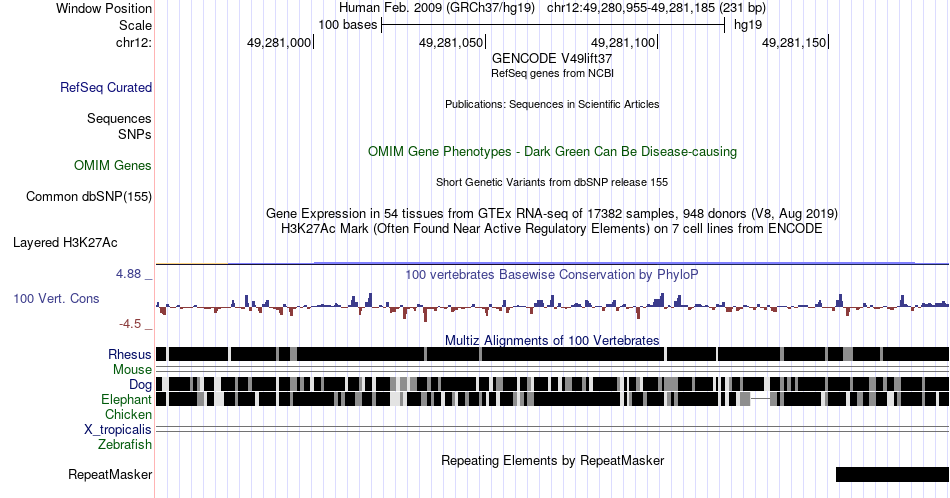The height and width of the screenshot is (498, 950).
Task: Click the hg19 label beside the scale bar
Action: click(748, 25)
